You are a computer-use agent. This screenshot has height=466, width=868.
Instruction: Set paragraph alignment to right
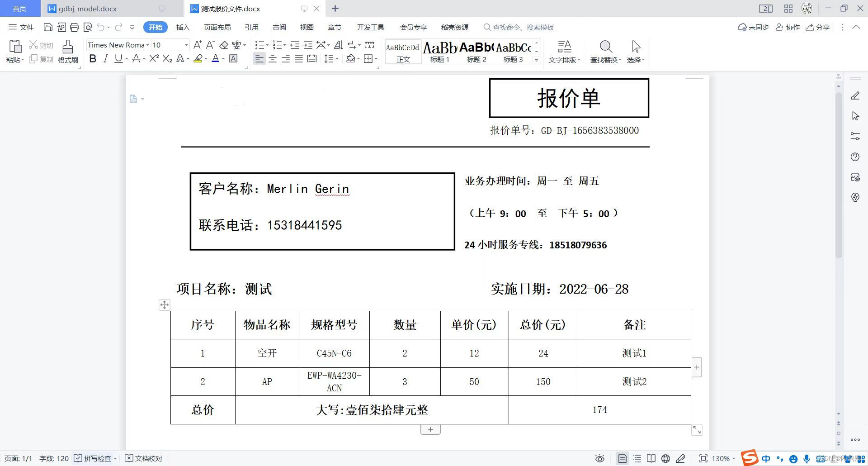coord(286,58)
